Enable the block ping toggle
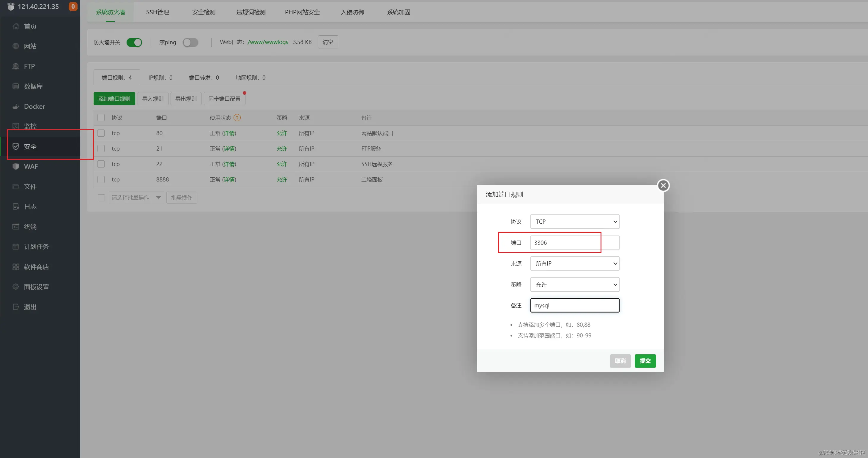Image resolution: width=868 pixels, height=458 pixels. (x=190, y=42)
